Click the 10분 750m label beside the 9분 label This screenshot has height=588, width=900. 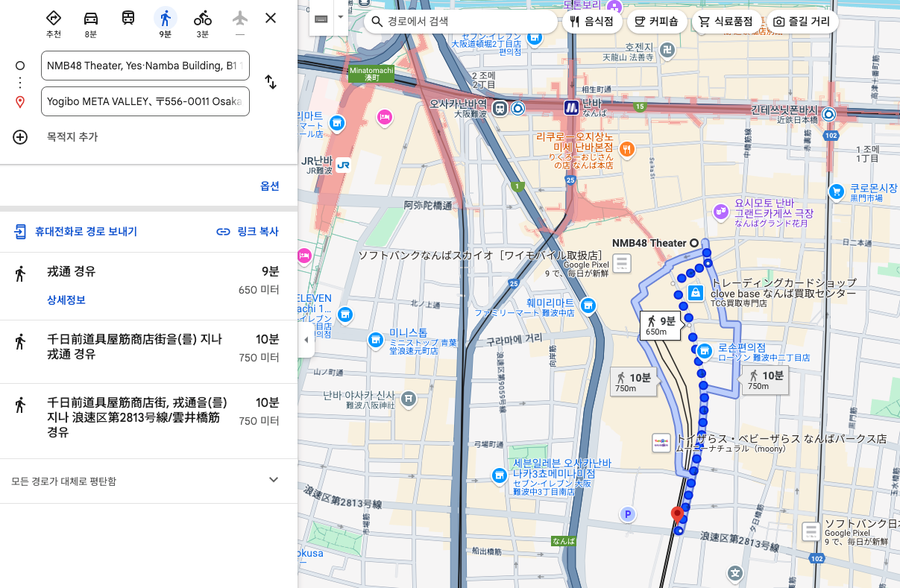click(x=634, y=382)
